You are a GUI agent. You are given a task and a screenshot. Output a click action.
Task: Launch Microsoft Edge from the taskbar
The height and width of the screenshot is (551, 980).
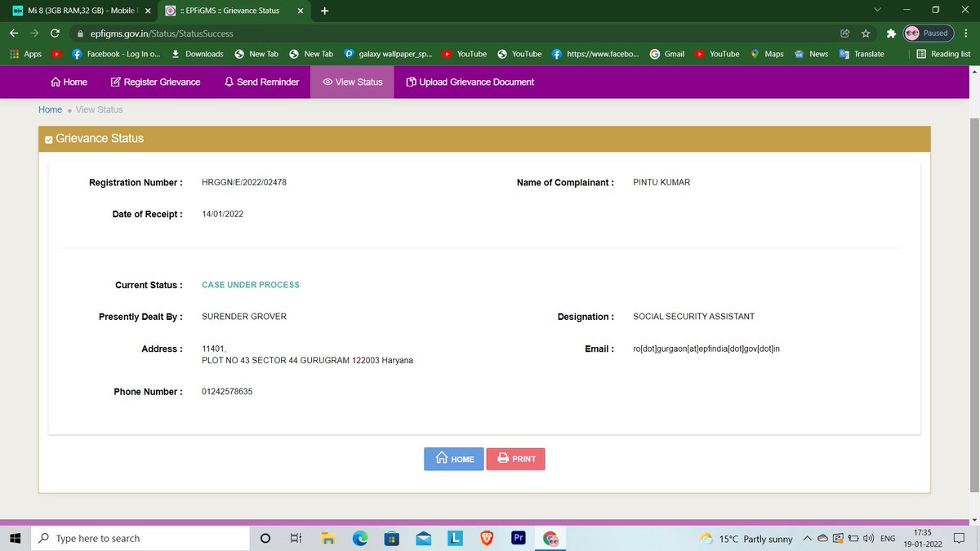coord(360,539)
